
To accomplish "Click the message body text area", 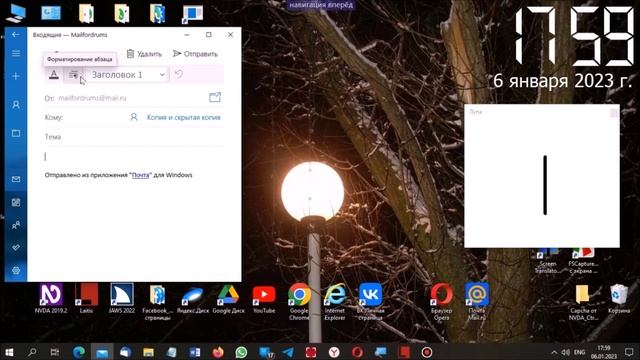I will tap(134, 157).
